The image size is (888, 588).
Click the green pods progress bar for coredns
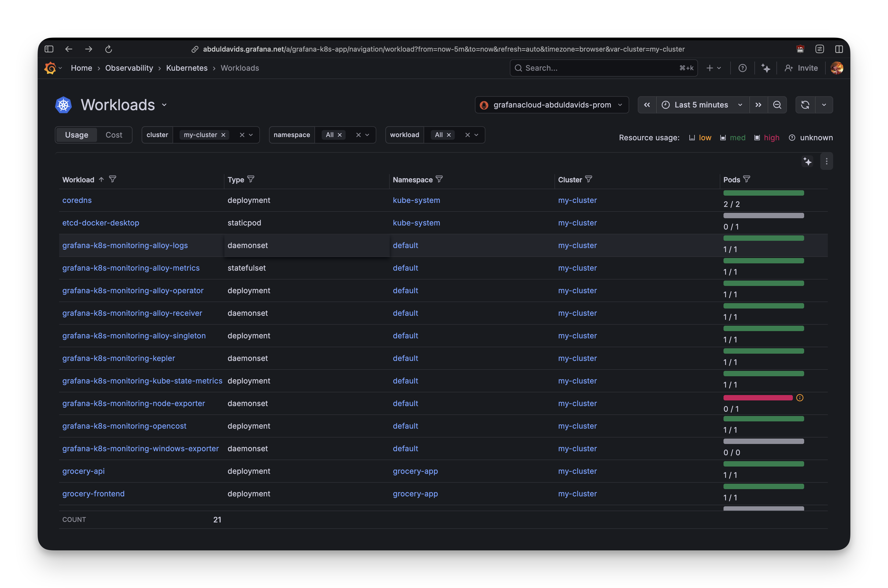[764, 193]
